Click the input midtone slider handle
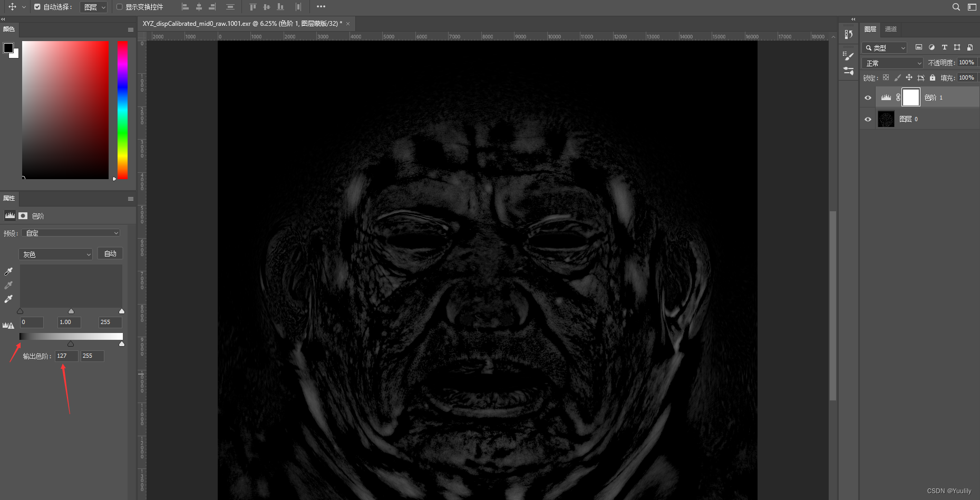This screenshot has width=980, height=500. pyautogui.click(x=71, y=311)
